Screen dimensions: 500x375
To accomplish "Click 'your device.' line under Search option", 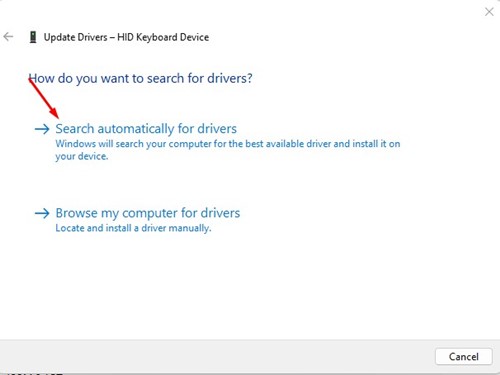I will click(82, 156).
